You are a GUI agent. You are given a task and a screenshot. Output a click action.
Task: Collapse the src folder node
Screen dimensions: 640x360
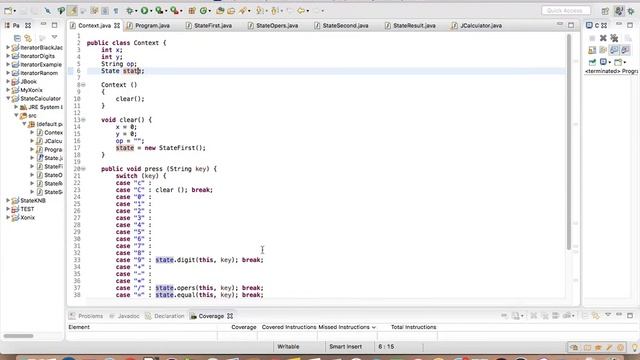tap(16, 116)
